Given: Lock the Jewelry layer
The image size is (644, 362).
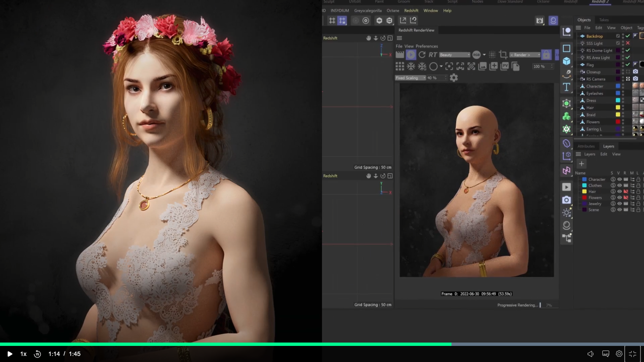Looking at the screenshot, I should click(x=638, y=204).
